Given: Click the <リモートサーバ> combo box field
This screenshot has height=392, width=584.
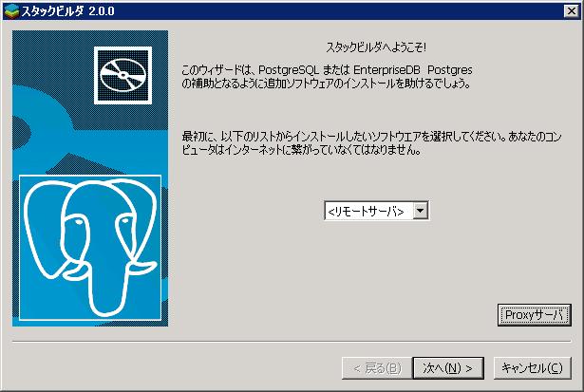Looking at the screenshot, I should 377,211.
